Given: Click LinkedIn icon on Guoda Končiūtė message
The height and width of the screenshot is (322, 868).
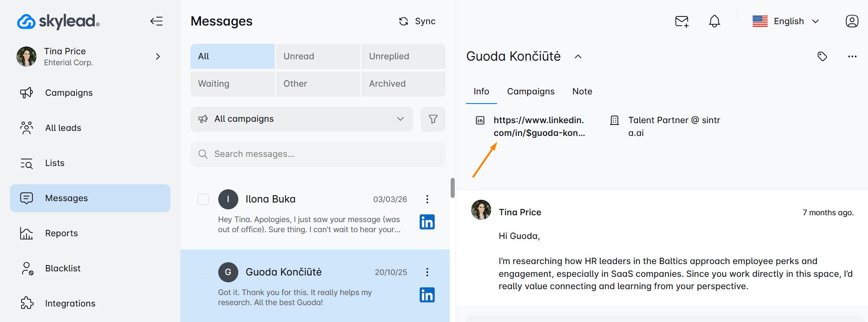Looking at the screenshot, I should (x=427, y=295).
